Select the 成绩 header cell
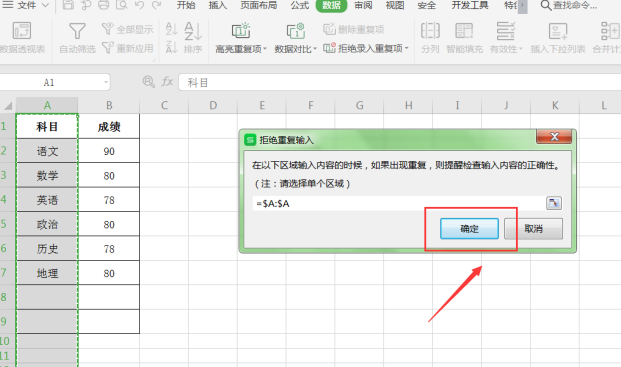621x367 pixels. coord(109,127)
